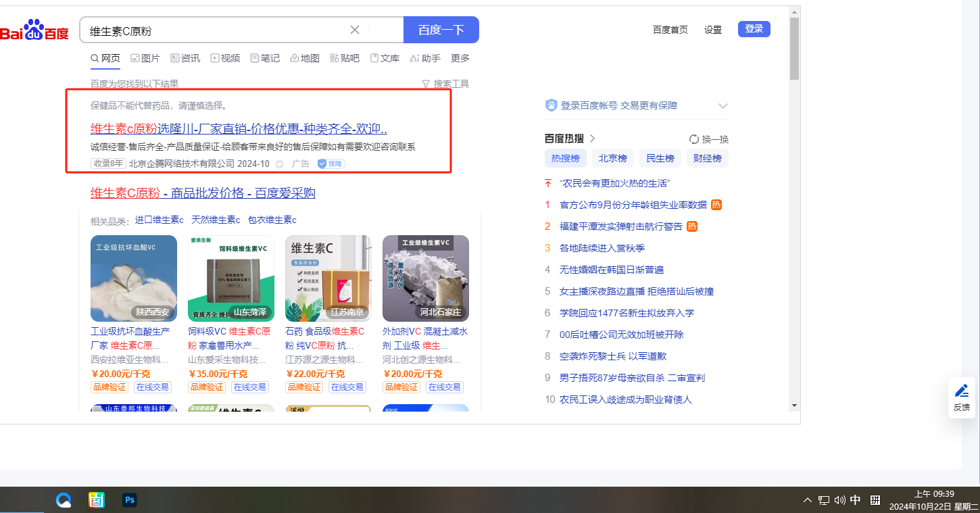980x513 pixels.
Task: Open the 百度热搜 heading link
Action: [x=570, y=139]
